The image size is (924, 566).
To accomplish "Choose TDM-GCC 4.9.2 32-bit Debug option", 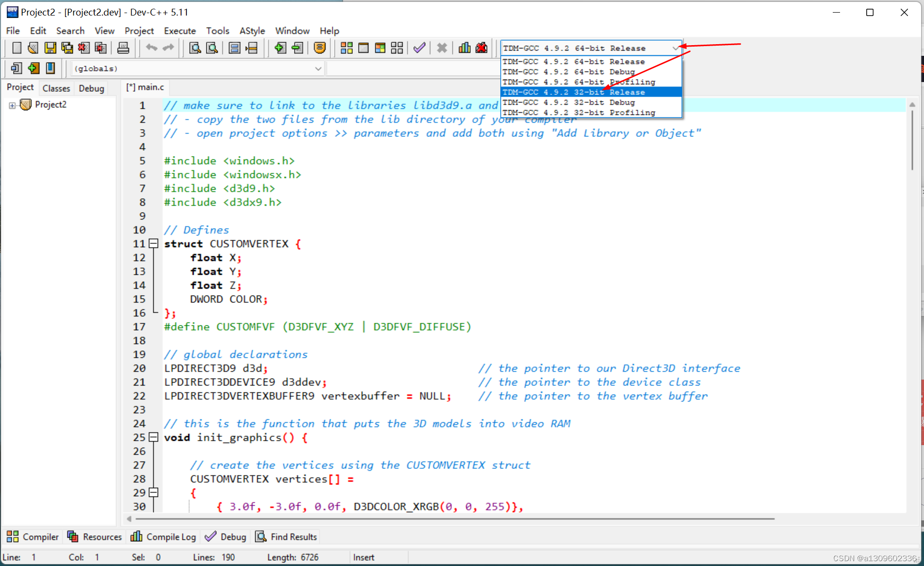I will click(x=591, y=102).
